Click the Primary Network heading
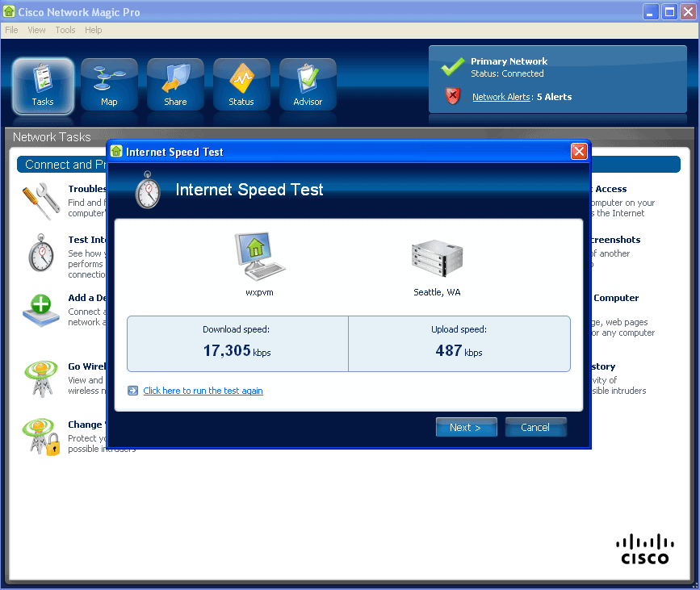 pos(509,61)
